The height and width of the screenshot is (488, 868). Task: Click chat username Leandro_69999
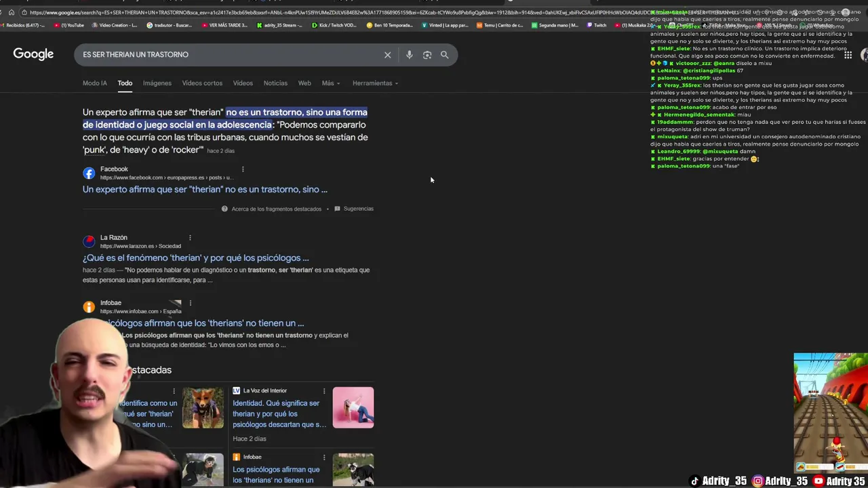(x=678, y=151)
